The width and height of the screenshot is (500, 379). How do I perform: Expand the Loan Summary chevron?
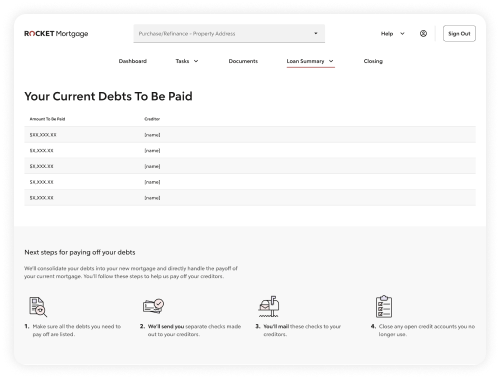[x=331, y=61]
